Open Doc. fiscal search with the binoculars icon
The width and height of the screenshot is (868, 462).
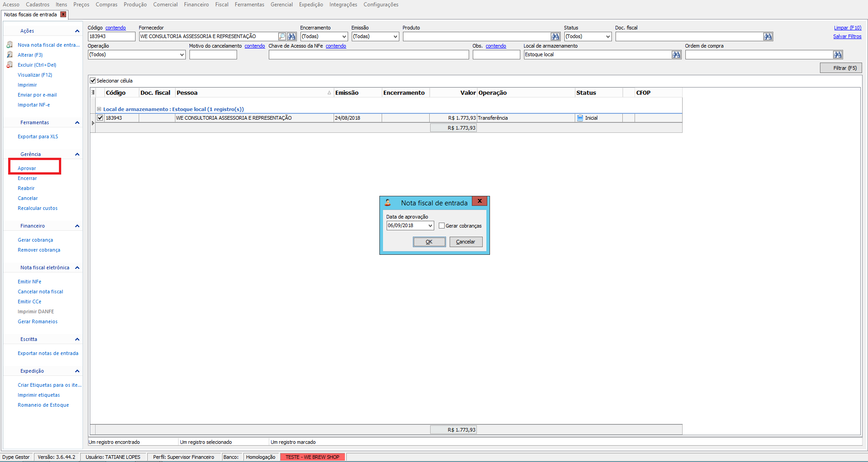tap(768, 36)
